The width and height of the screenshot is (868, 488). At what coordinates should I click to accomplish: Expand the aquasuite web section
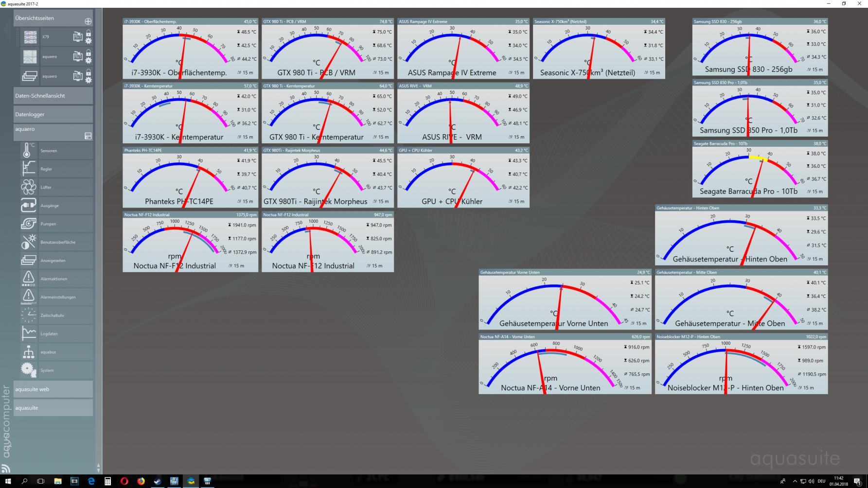pos(53,389)
